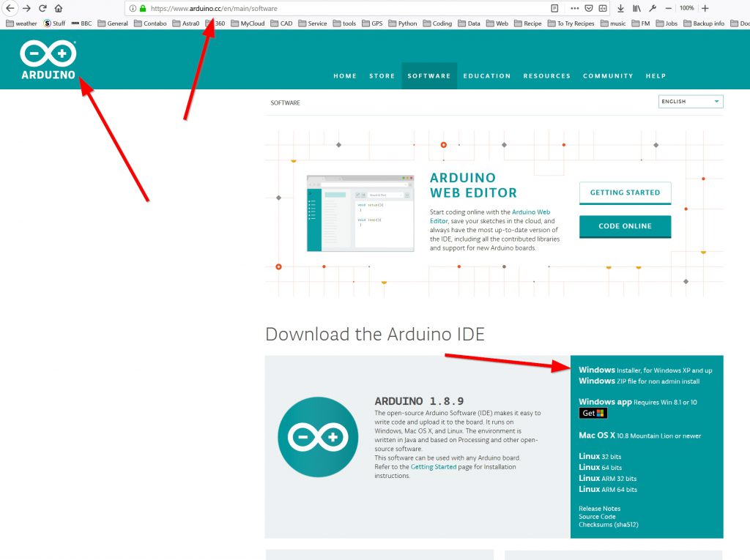Viewport: 750px width, 560px height.
Task: Open the Firefox downloads arrow icon
Action: coord(620,8)
